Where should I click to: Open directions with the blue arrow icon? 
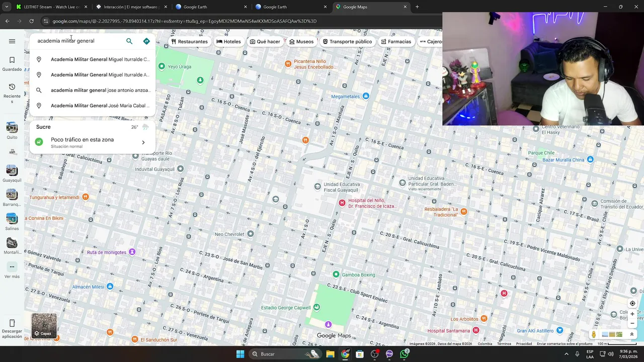(x=146, y=41)
